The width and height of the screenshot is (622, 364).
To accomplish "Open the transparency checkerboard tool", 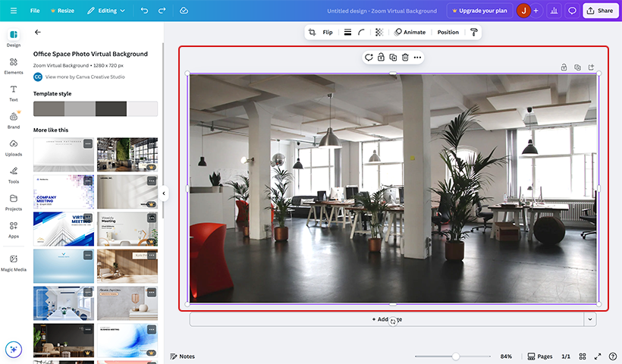I will (x=379, y=32).
